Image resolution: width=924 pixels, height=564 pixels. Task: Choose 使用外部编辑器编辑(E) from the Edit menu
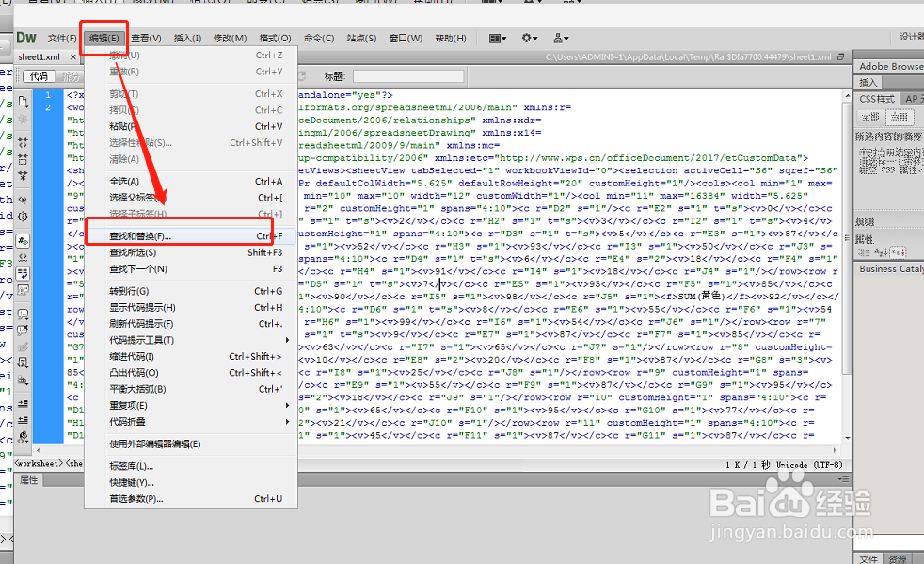[190, 444]
